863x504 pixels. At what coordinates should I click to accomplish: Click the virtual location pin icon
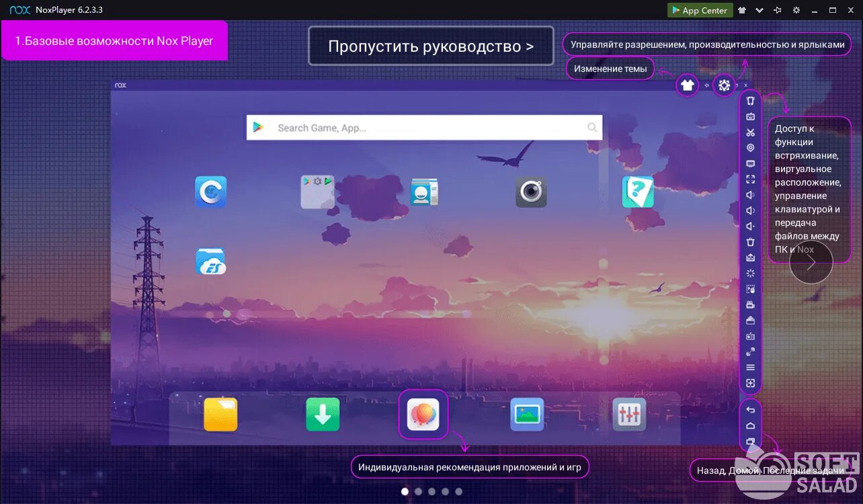tap(751, 148)
